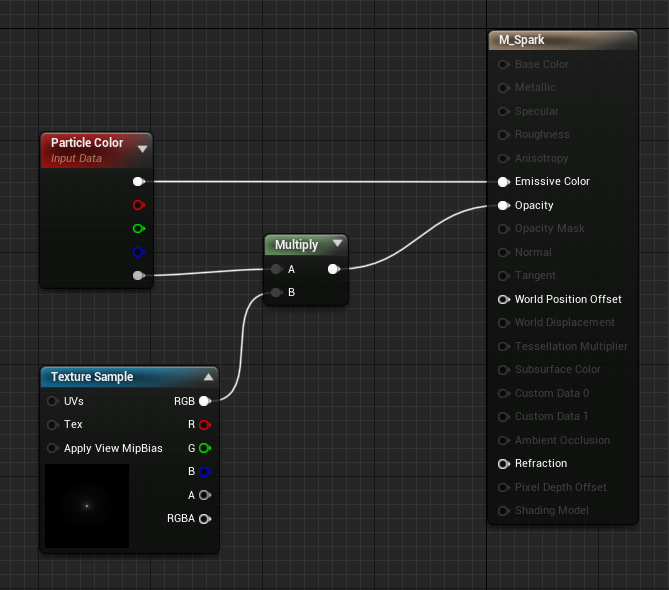Click Texture Sample blue B output pin
The width and height of the screenshot is (669, 590).
[205, 472]
